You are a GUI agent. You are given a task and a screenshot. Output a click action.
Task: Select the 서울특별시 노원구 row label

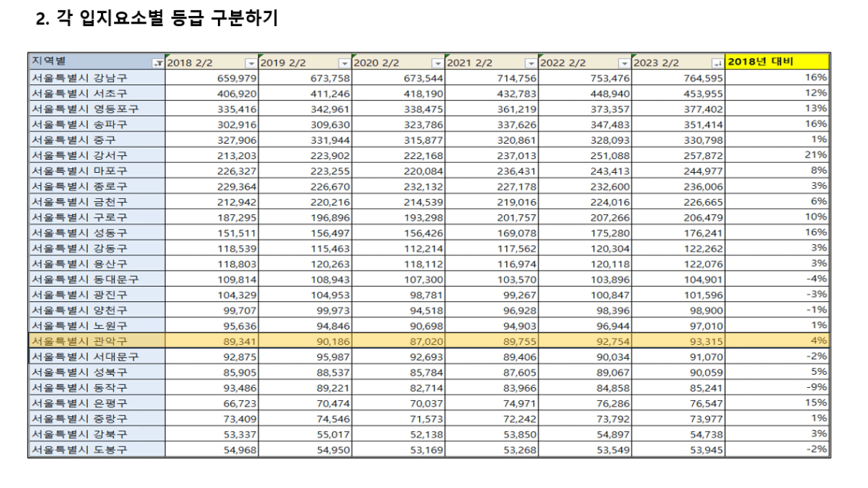click(96, 326)
